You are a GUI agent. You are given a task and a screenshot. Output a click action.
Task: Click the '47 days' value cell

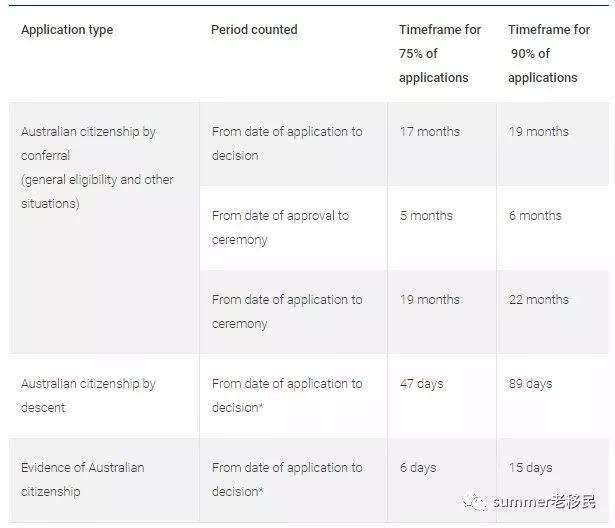[x=442, y=396]
